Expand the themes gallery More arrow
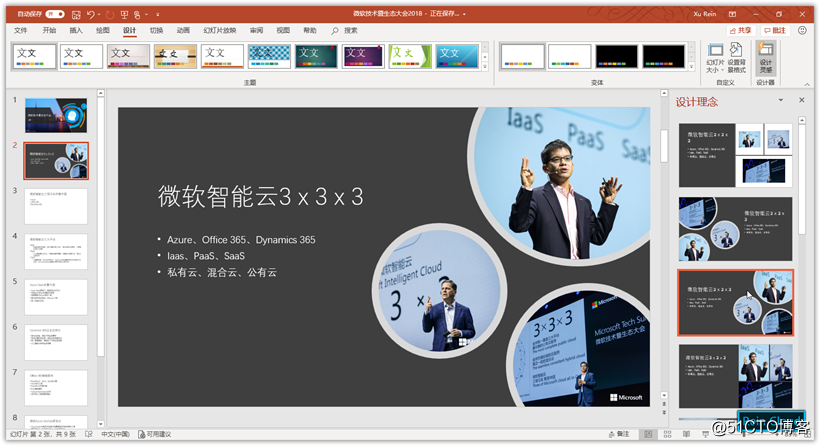Image resolution: width=820 pixels, height=446 pixels. click(x=485, y=66)
